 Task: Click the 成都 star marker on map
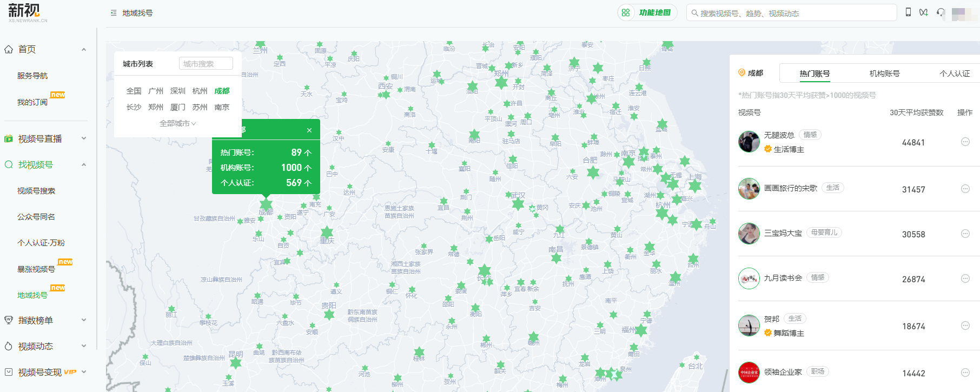[x=266, y=204]
